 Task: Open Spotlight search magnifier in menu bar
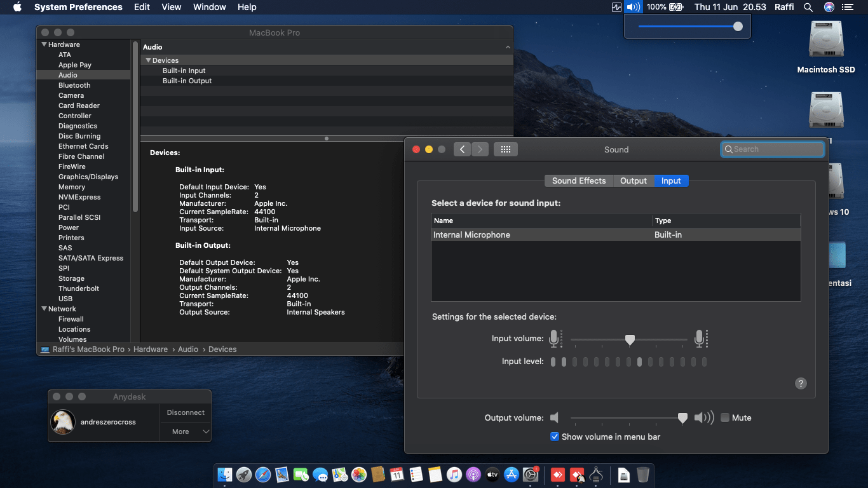click(808, 7)
